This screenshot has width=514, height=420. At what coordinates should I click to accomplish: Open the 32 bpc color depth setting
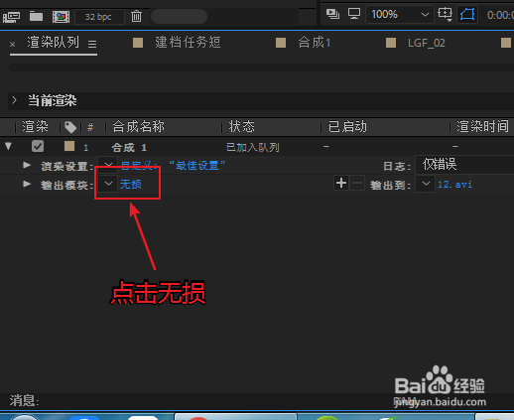[99, 17]
